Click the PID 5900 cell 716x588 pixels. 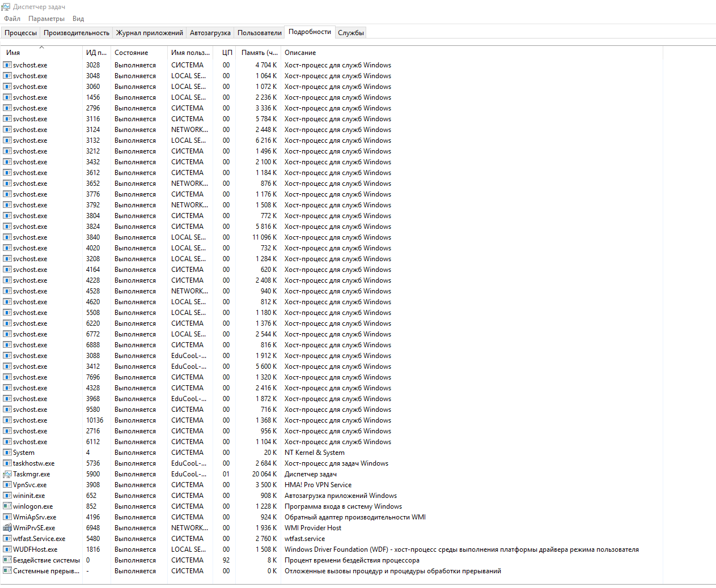(93, 474)
